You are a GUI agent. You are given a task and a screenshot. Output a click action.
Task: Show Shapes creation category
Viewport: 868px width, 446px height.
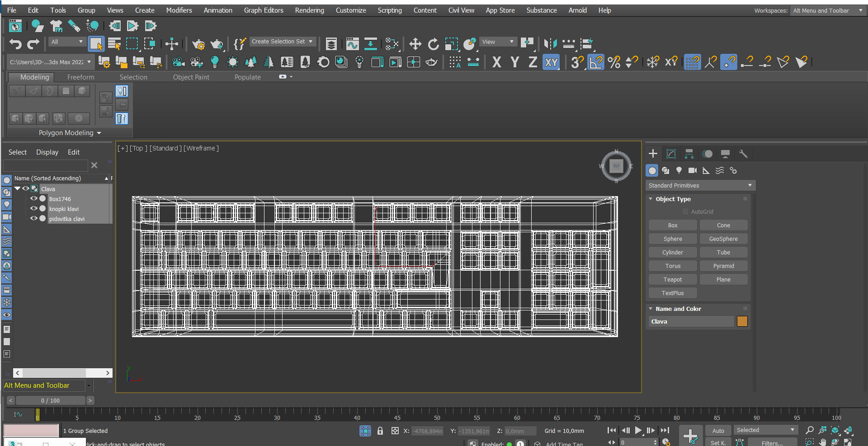click(665, 170)
